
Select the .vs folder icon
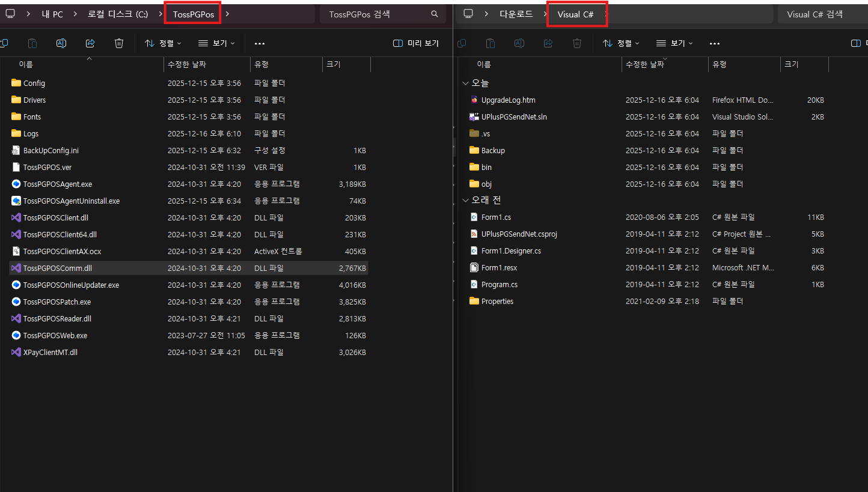coord(474,133)
